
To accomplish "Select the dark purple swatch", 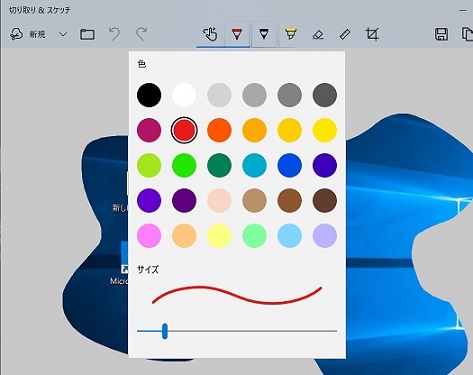I will pyautogui.click(x=184, y=200).
